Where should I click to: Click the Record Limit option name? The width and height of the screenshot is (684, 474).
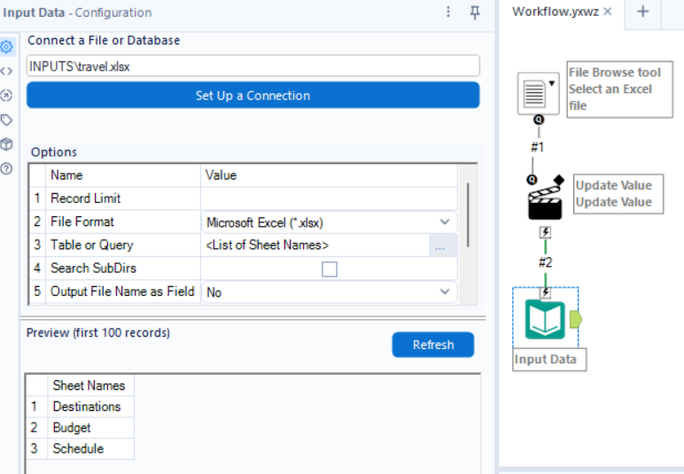point(86,198)
